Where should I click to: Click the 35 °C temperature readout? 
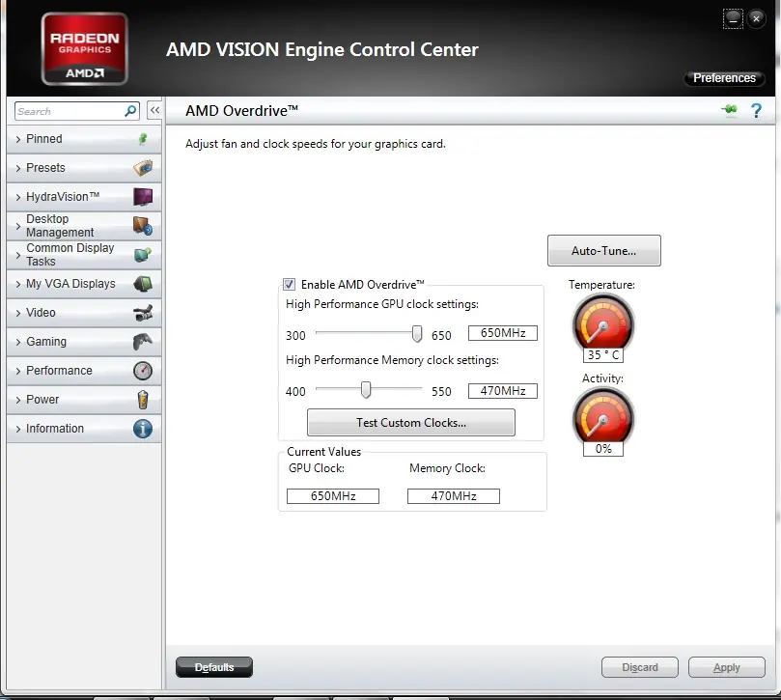point(603,354)
